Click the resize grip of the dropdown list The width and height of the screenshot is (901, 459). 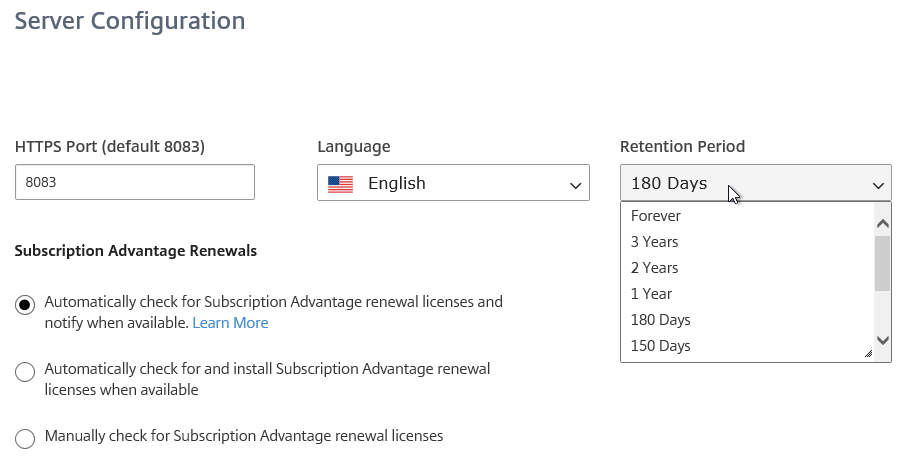tap(868, 354)
